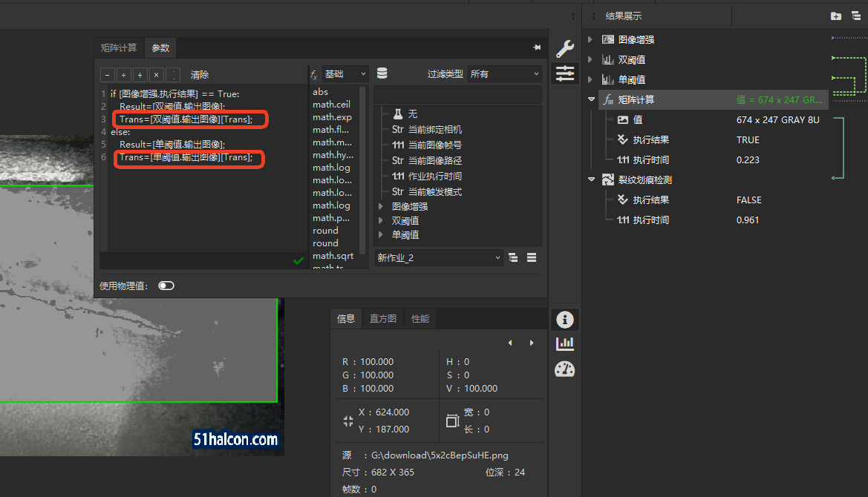Click the info circle icon

[x=564, y=320]
